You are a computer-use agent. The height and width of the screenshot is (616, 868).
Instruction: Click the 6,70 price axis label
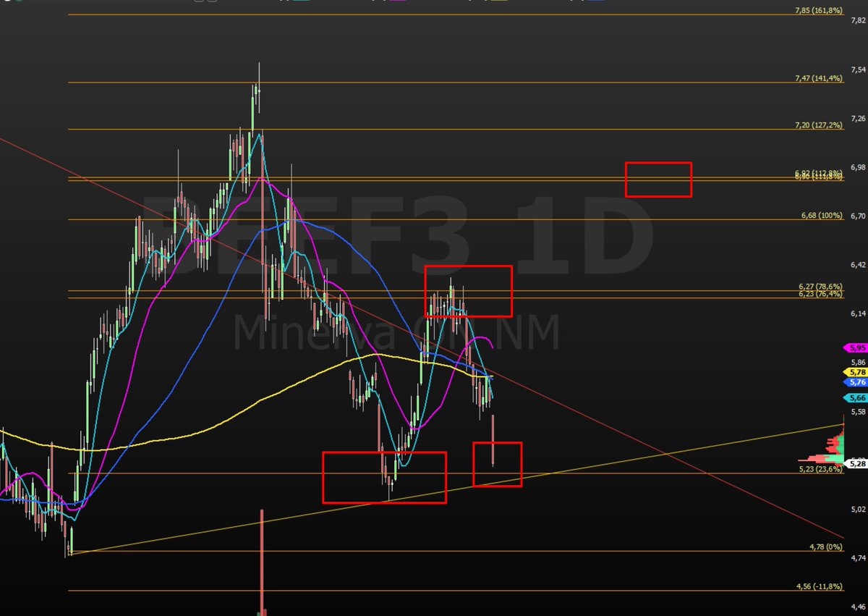click(859, 216)
